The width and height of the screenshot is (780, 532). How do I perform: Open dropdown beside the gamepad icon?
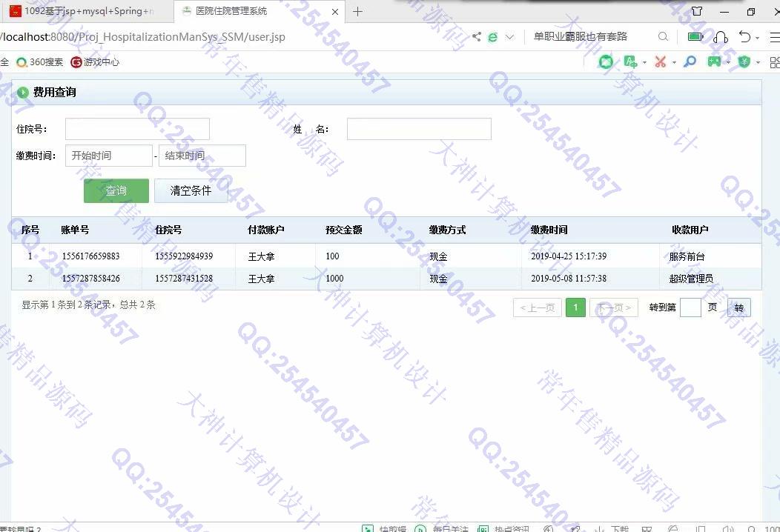pyautogui.click(x=728, y=63)
